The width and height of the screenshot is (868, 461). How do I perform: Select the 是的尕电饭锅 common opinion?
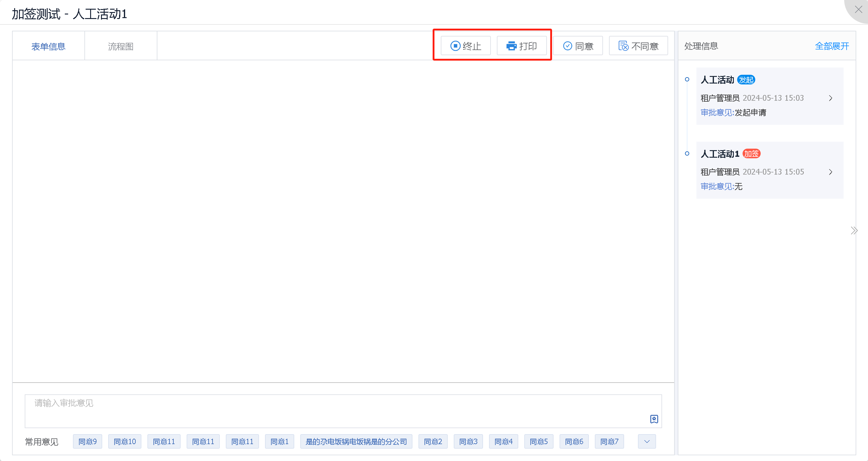[x=356, y=441]
